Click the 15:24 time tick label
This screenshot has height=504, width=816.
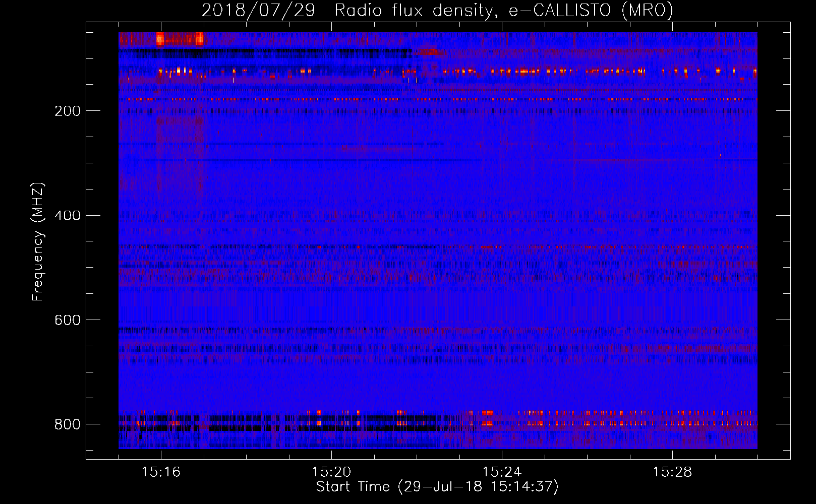coord(502,472)
